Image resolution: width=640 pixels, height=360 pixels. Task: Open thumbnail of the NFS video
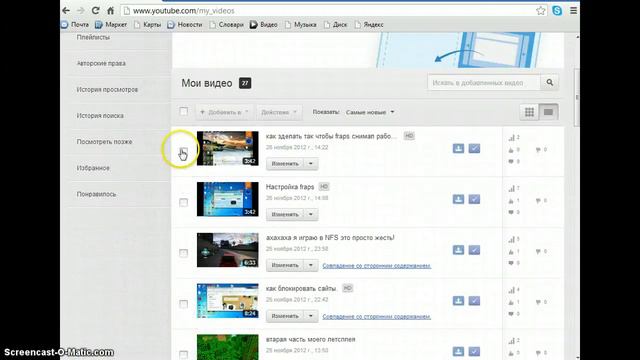pyautogui.click(x=228, y=250)
